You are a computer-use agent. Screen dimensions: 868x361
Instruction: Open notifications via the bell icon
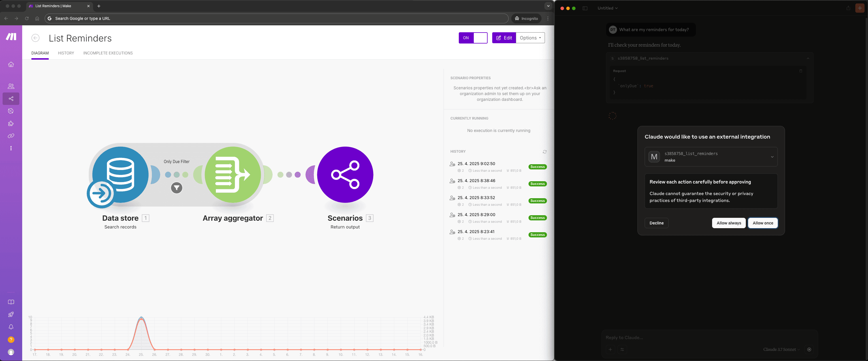coord(11,327)
